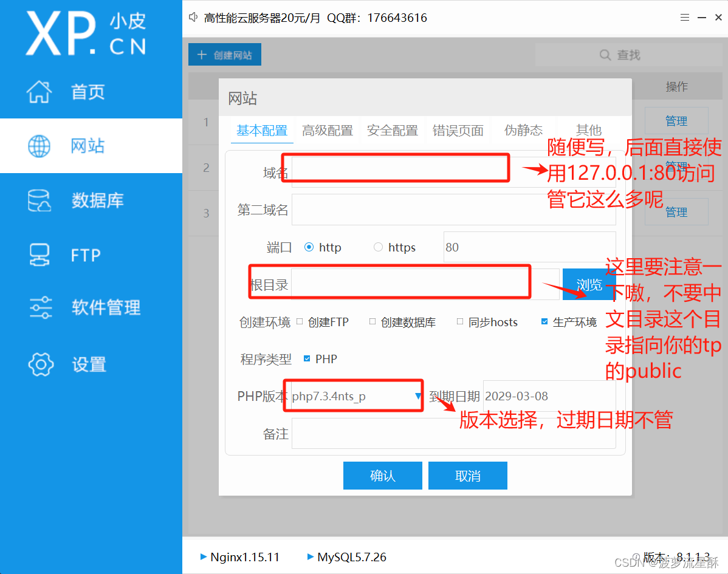The height and width of the screenshot is (574, 728).
Task: Open the hamburger menu icon in the title bar
Action: coord(685,17)
